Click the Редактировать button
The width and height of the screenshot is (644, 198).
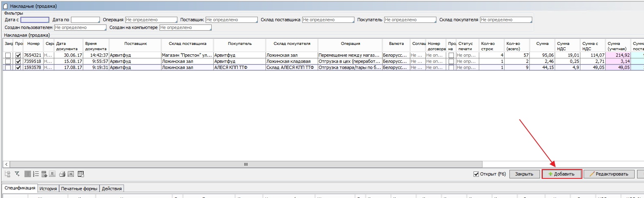[609, 174]
